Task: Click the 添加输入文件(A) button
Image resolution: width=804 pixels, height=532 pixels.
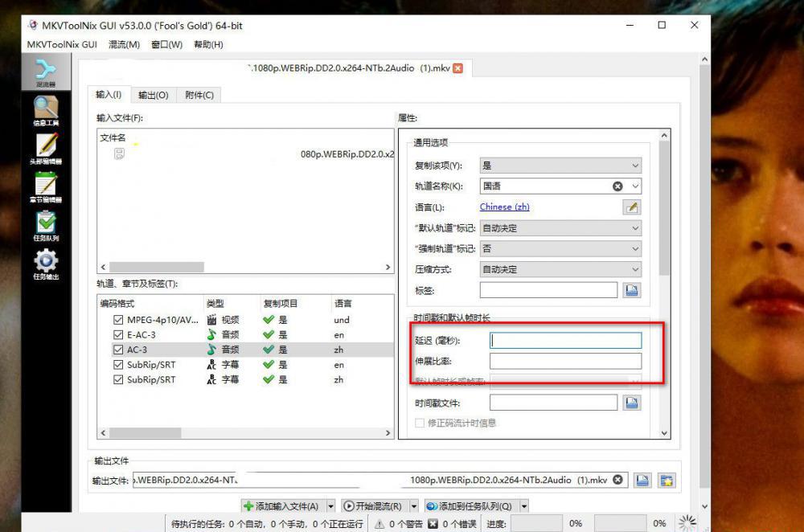Action: [x=282, y=506]
